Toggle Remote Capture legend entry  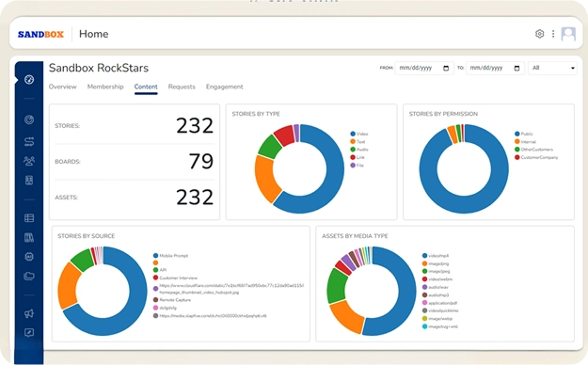click(172, 300)
